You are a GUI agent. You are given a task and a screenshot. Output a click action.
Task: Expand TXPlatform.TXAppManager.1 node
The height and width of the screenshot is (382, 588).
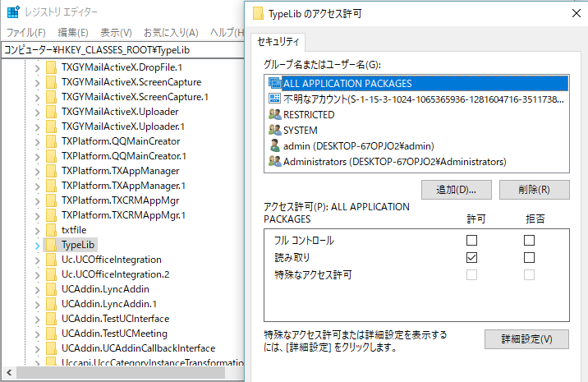pyautogui.click(x=37, y=186)
